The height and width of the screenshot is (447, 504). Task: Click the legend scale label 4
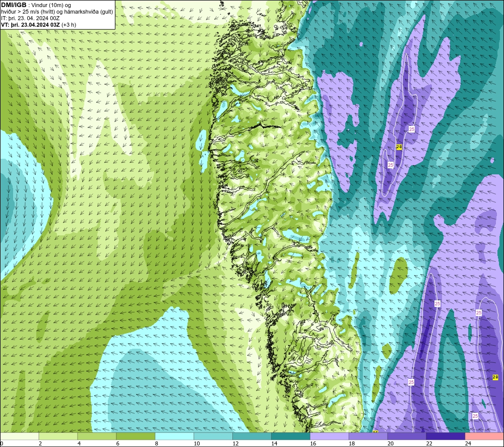tap(79, 443)
